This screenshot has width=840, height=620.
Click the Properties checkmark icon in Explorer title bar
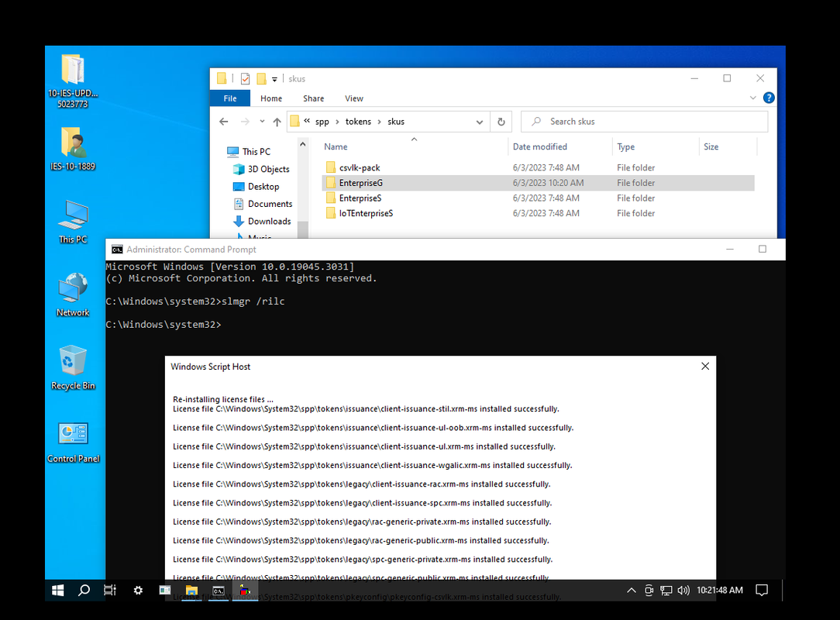246,79
